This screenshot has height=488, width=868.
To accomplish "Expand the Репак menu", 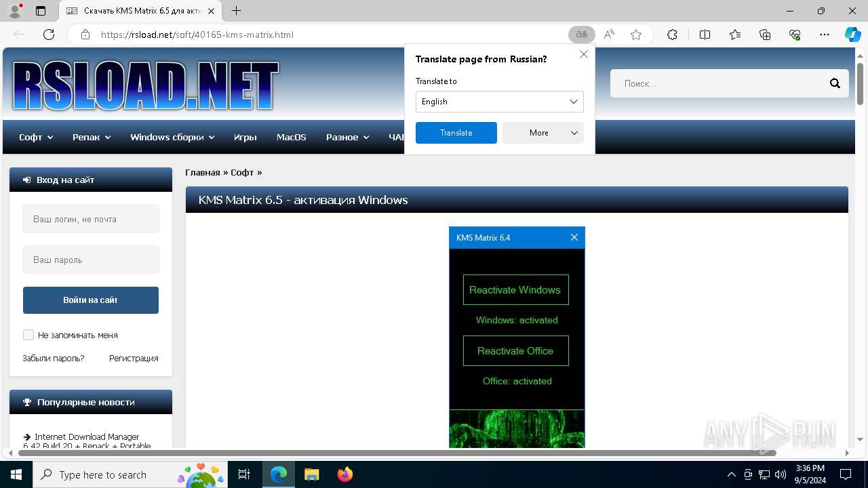I will coord(92,137).
